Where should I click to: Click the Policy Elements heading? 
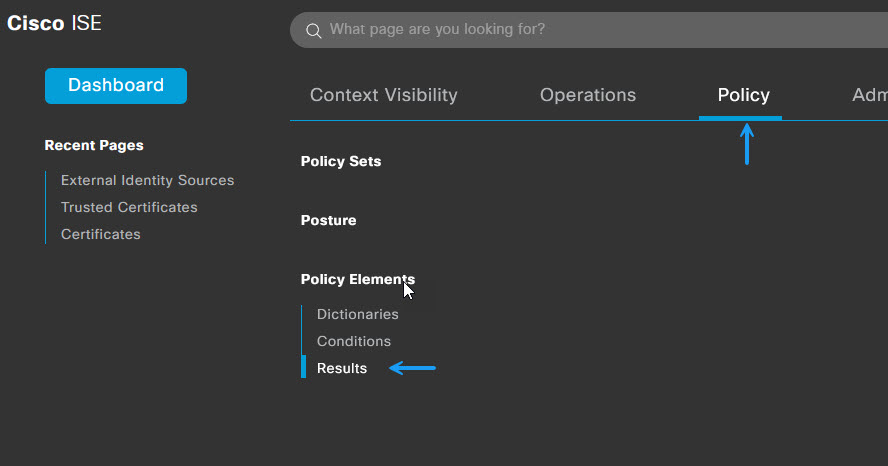pyautogui.click(x=358, y=279)
